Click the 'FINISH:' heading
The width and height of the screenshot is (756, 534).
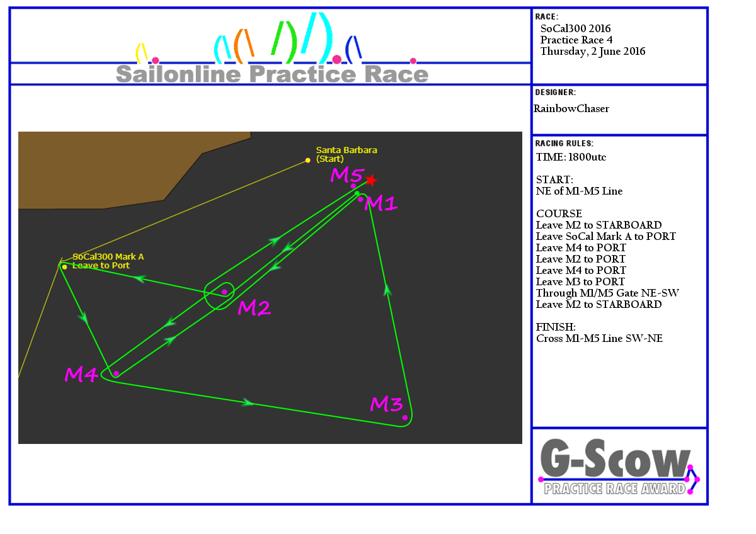click(556, 327)
